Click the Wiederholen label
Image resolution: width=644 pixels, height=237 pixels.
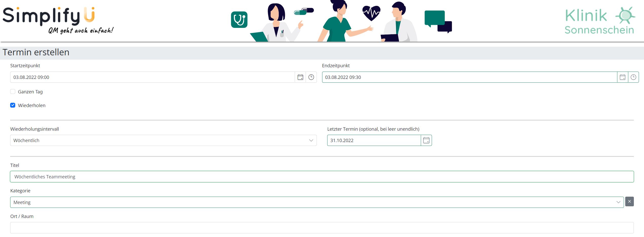tap(32, 105)
